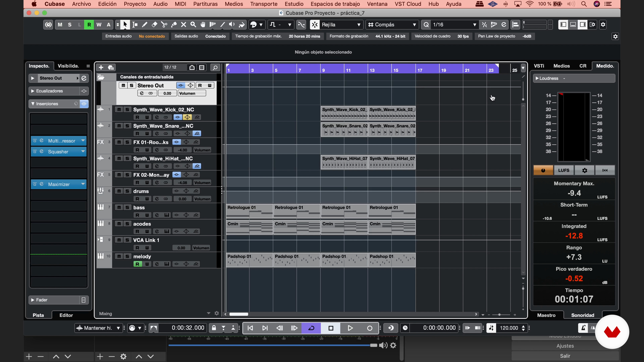Viewport: 644px width, 362px height.
Task: Open the Rejilla snap type dropdown
Action: coord(341,24)
